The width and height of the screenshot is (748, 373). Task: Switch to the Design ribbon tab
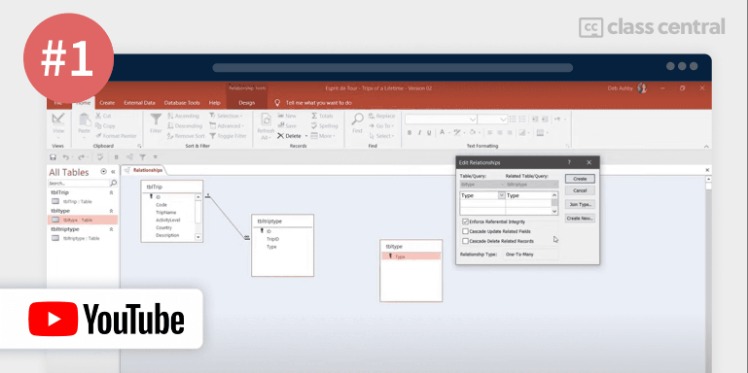[x=247, y=103]
